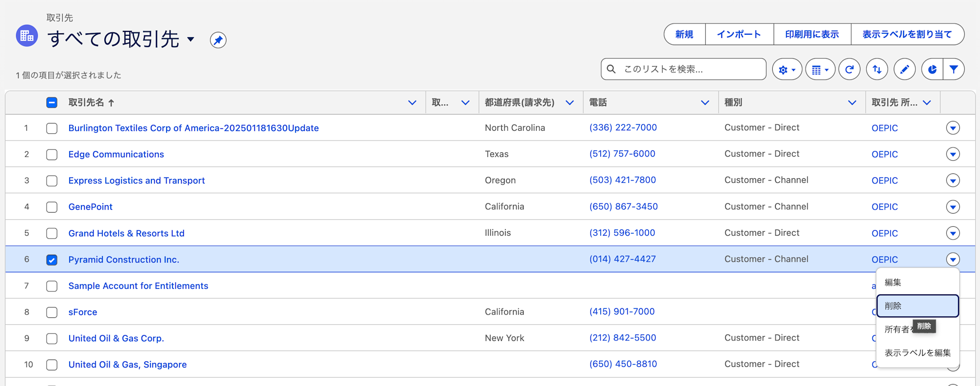Refresh the account list
980x386 pixels.
coord(849,70)
